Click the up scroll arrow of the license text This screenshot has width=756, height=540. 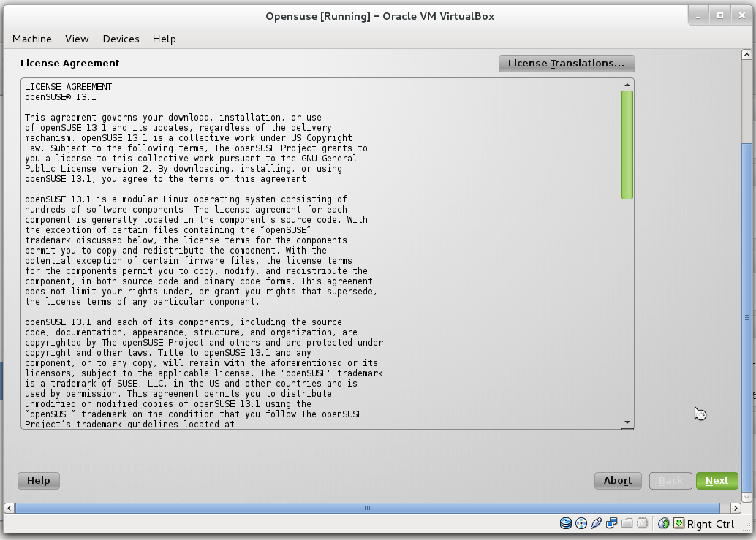(627, 84)
